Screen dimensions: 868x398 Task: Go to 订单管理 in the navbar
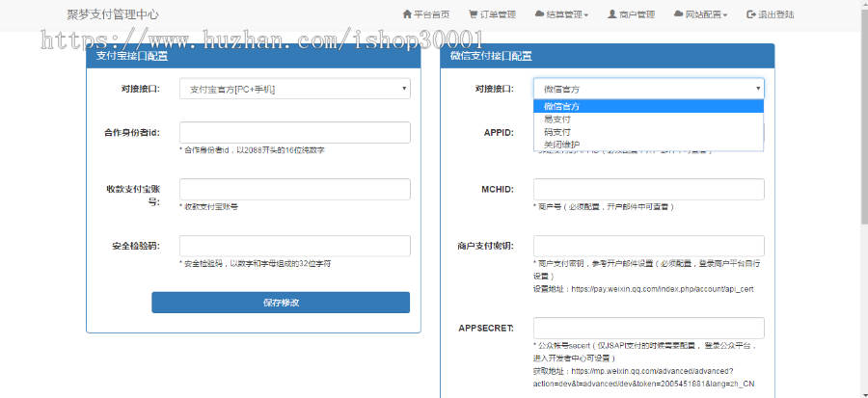492,14
